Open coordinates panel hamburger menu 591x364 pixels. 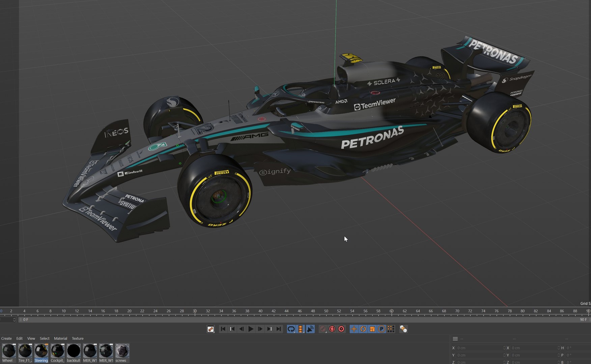(455, 339)
